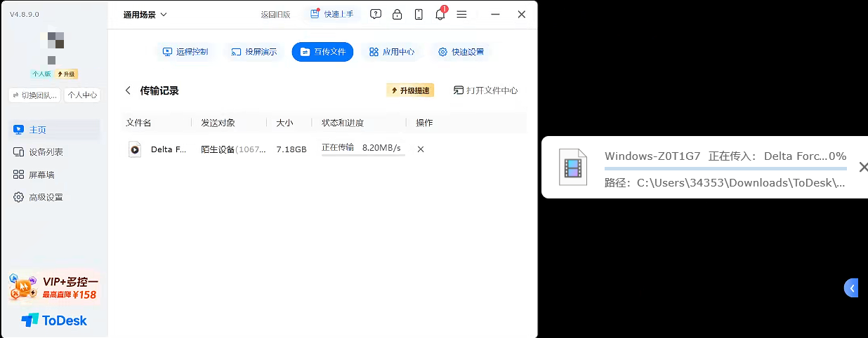Select 主页 in the sidebar
This screenshot has width=868, height=338.
(54, 130)
